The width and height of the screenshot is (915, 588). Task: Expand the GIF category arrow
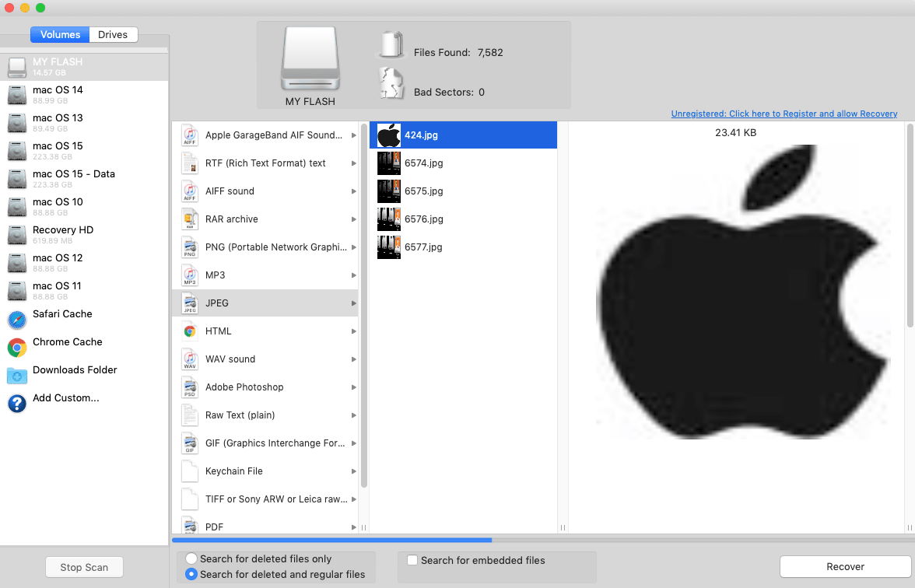pyautogui.click(x=353, y=443)
